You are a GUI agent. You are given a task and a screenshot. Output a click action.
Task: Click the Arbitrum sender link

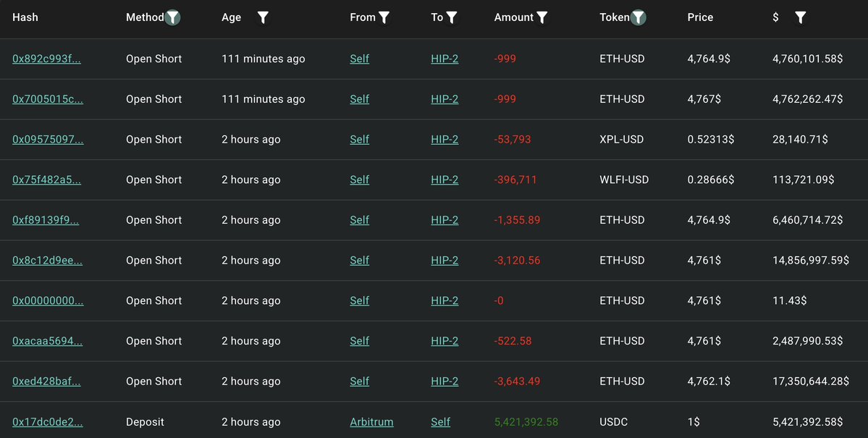point(371,422)
